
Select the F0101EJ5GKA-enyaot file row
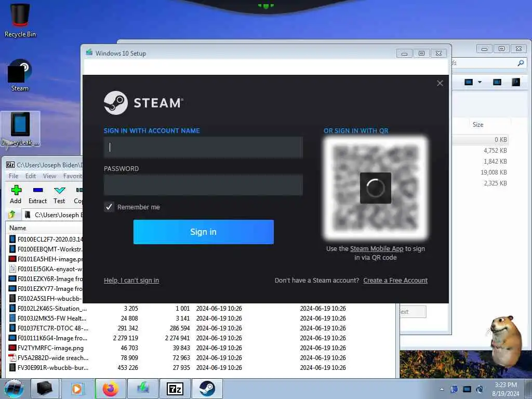point(46,269)
